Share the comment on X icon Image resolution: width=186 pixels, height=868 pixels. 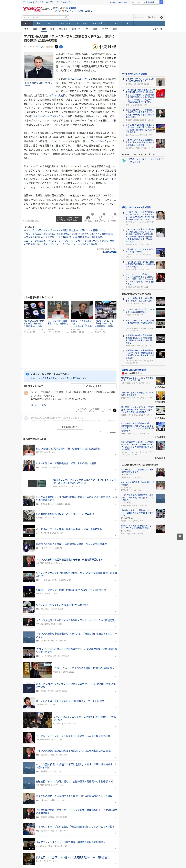[114, 410]
